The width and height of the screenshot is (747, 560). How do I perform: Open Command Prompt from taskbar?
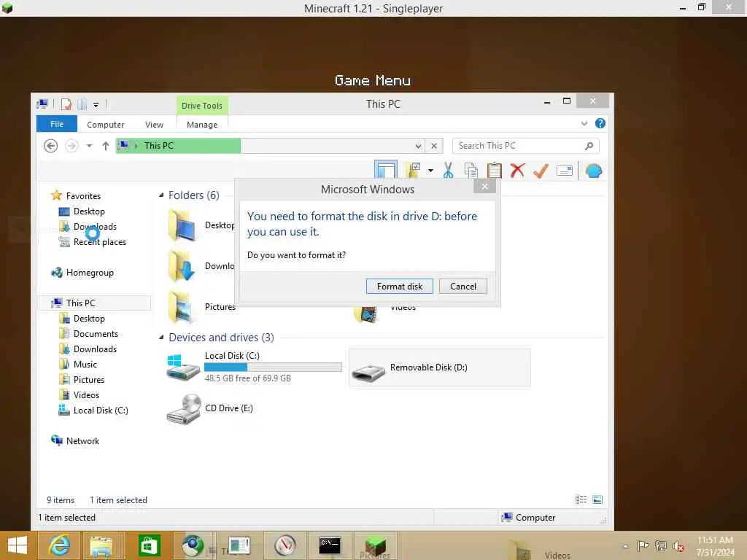(x=330, y=545)
